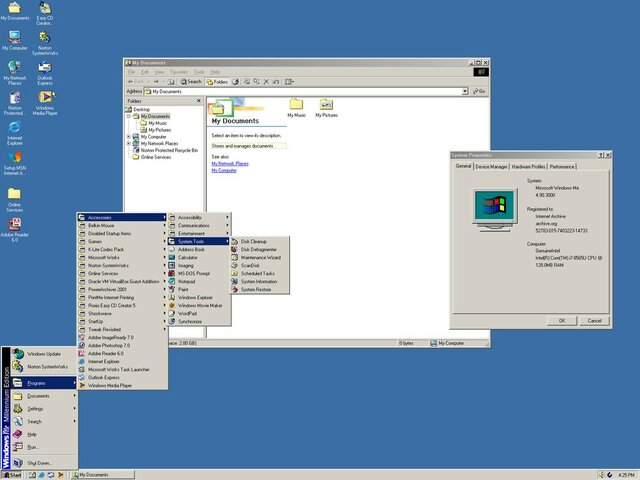This screenshot has height=480, width=640.
Task: Follow the My Network Places link
Action: [x=230, y=164]
